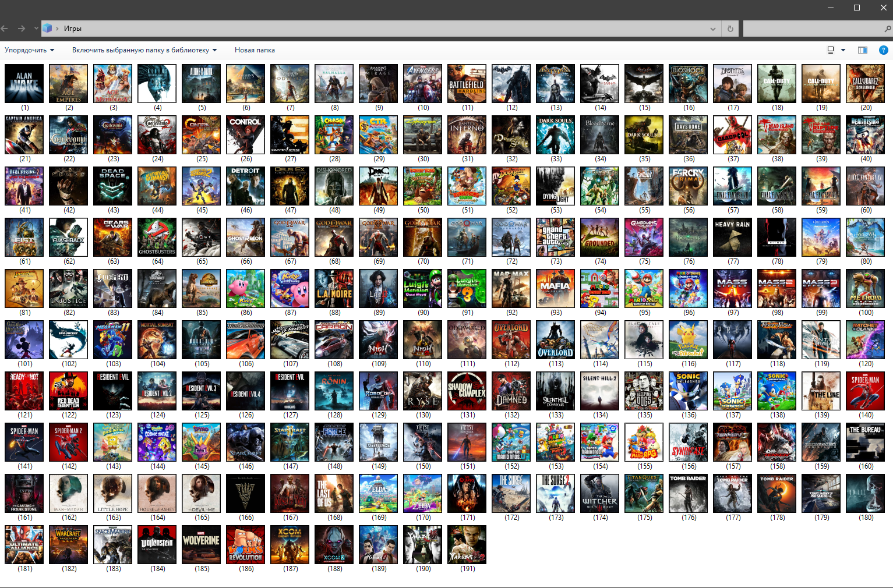The image size is (893, 588).
Task: Click the Новая папка button
Action: coord(255,50)
